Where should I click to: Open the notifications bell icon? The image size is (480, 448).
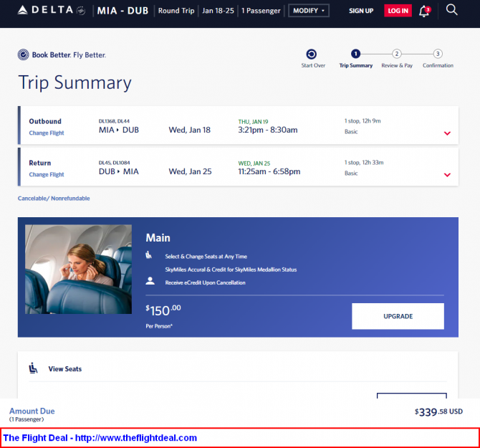coord(425,11)
